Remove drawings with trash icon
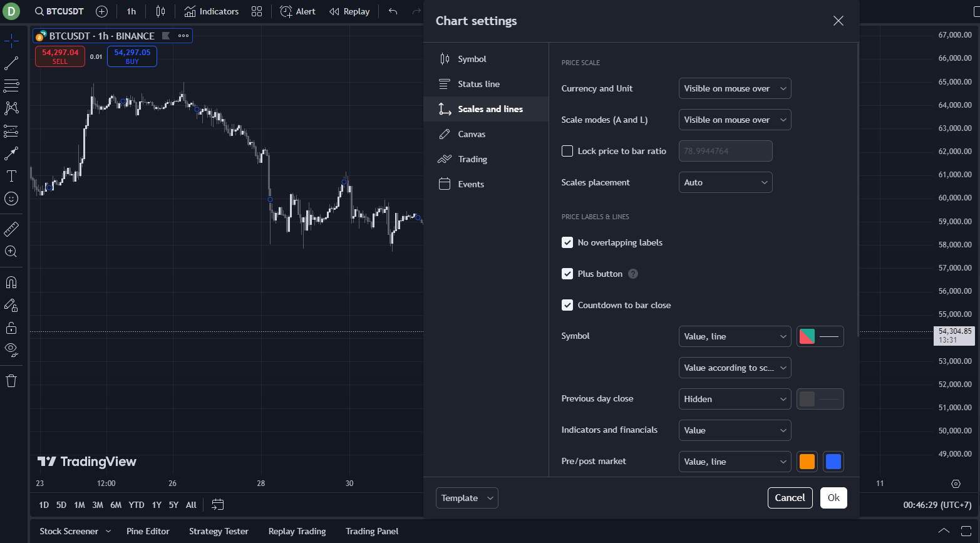The height and width of the screenshot is (543, 980). (x=11, y=381)
